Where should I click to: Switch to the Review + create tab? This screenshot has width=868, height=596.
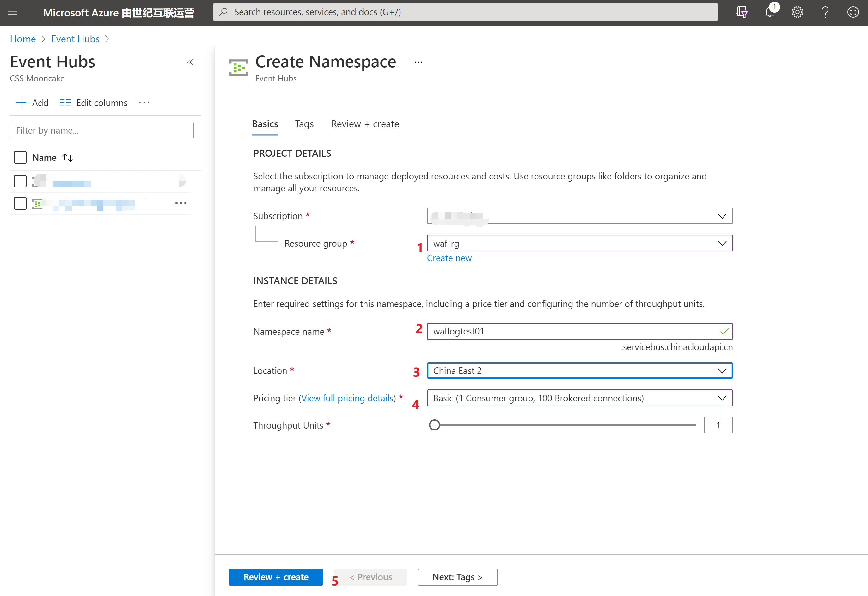[x=365, y=124]
